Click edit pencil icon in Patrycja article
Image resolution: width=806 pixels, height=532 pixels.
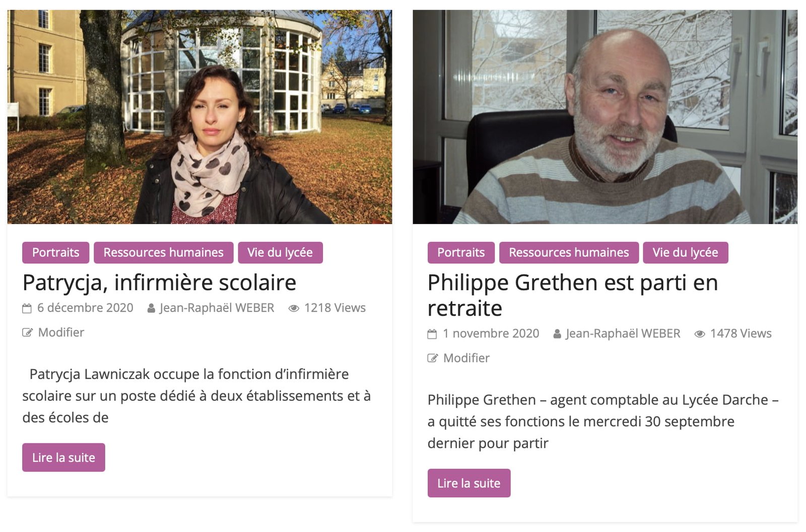(x=27, y=333)
